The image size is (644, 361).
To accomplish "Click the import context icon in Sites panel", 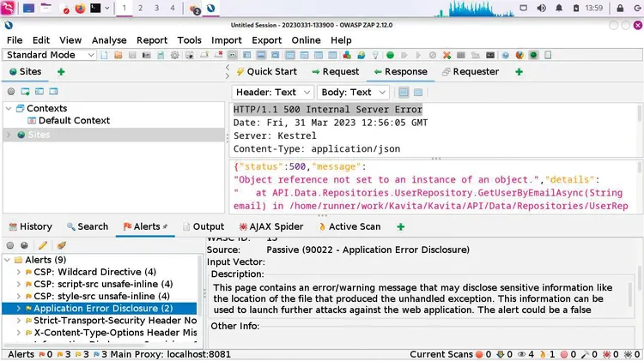I will 39,92.
